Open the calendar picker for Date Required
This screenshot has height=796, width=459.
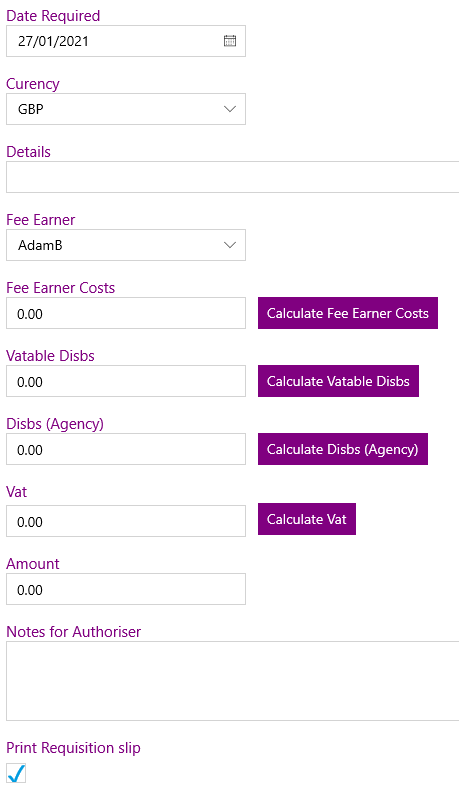tap(230, 41)
